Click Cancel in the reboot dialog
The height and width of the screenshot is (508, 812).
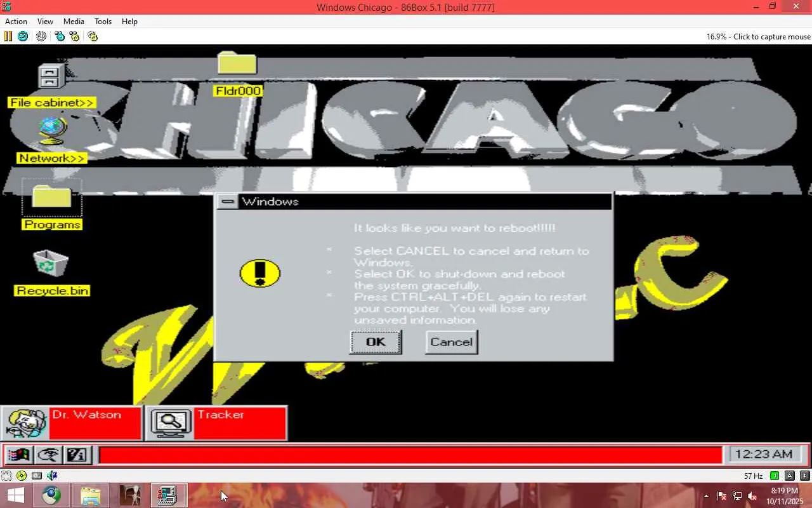coord(451,342)
